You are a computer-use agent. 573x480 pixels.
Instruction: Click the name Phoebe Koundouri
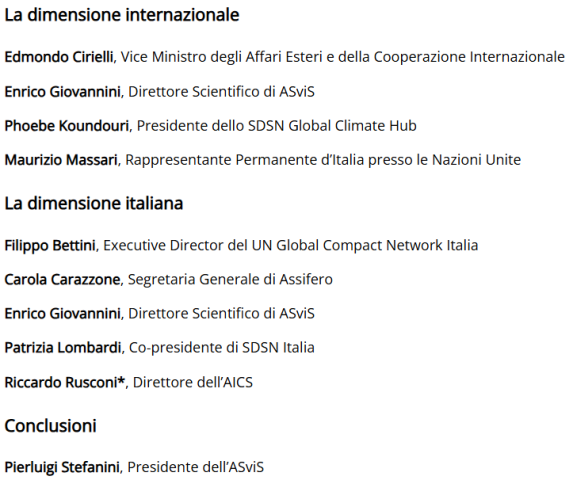[67, 126]
